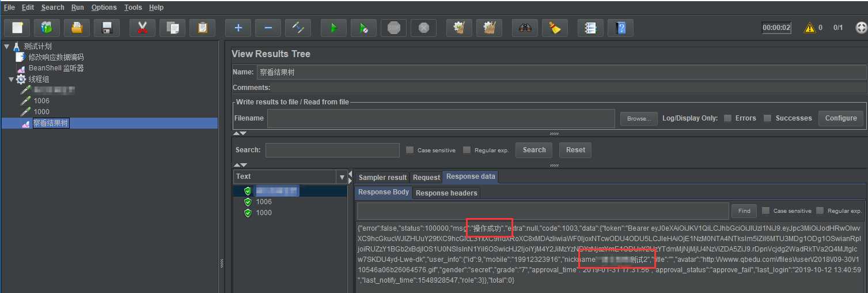Select the Response Body sub-tab
Image resolution: width=868 pixels, height=293 pixels.
click(384, 192)
